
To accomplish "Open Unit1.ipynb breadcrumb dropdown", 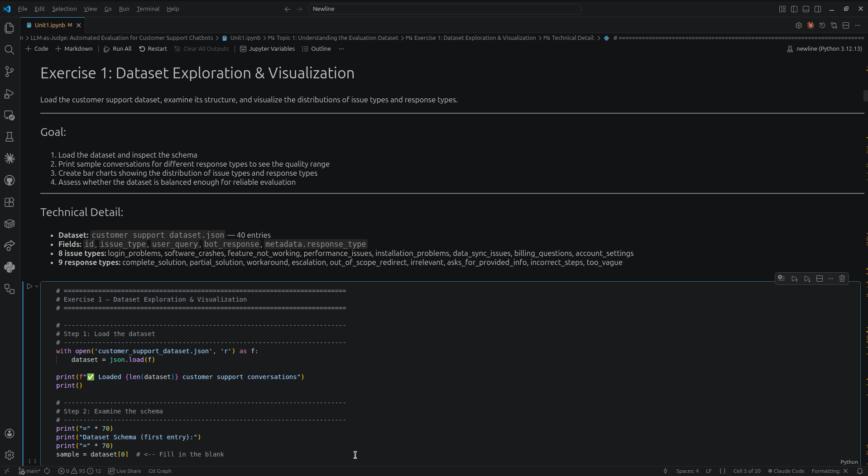I will coord(241,38).
